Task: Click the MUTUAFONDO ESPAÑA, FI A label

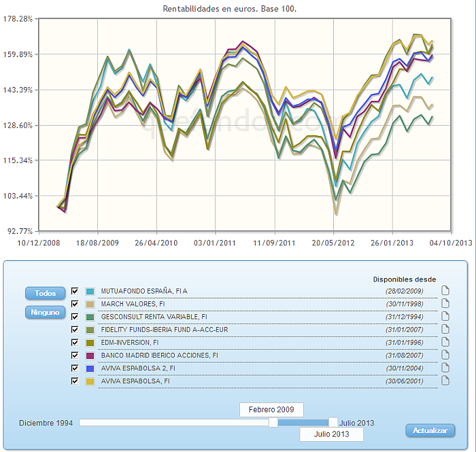Action: point(144,291)
